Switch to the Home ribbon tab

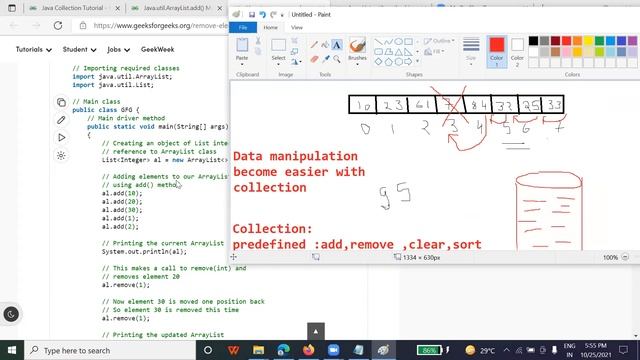point(270,27)
